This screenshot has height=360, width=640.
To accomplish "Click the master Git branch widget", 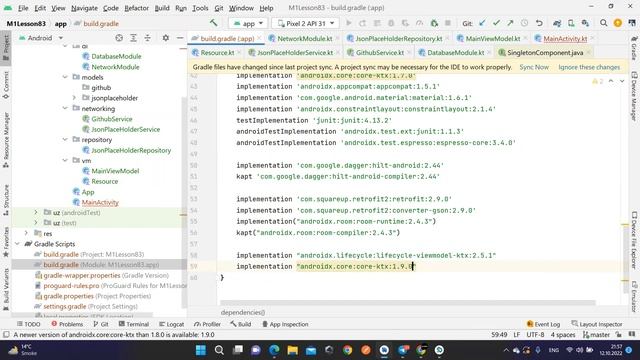I will (596, 335).
